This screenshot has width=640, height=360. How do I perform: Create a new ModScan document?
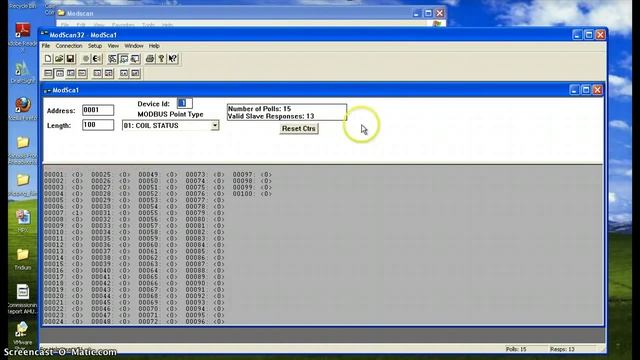pos(48,59)
